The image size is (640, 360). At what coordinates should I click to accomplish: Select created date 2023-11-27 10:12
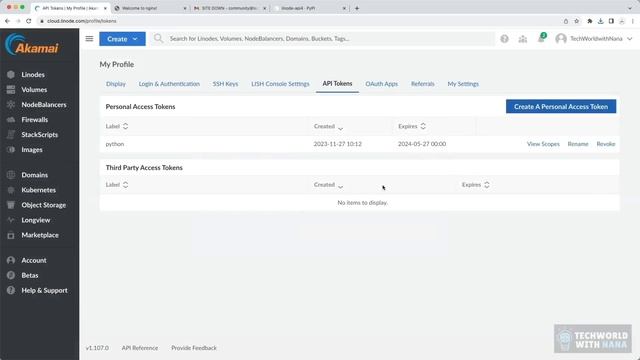coord(338,144)
